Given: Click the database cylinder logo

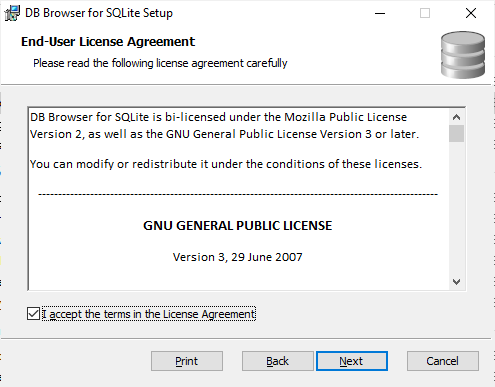Looking at the screenshot, I should click(463, 55).
